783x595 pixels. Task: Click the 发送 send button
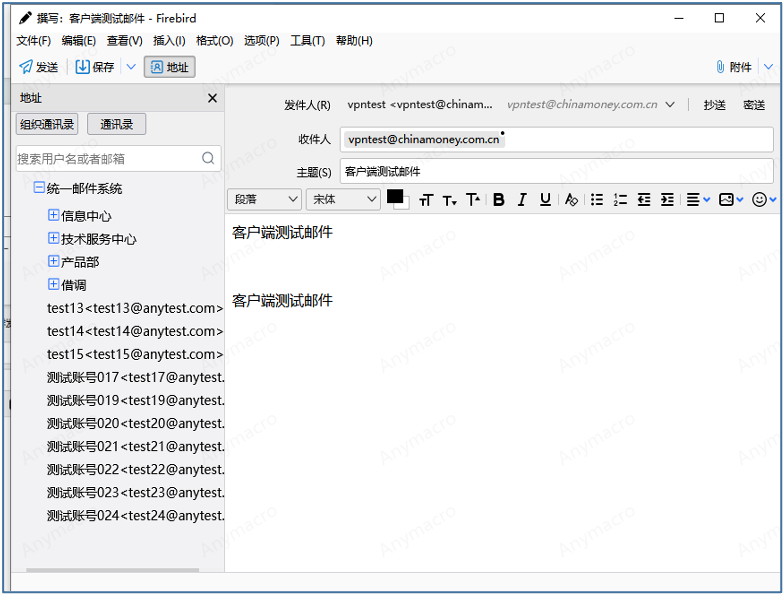tap(39, 67)
